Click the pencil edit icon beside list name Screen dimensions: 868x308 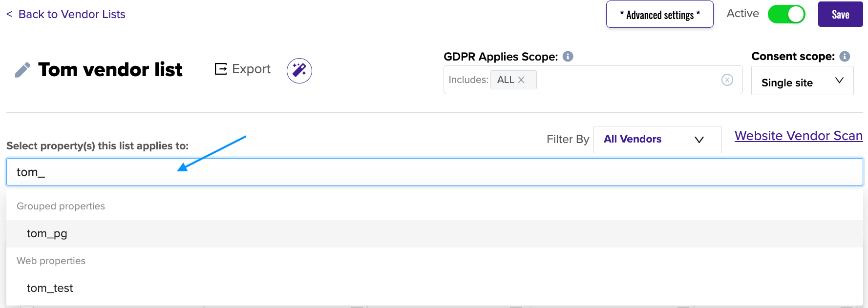coord(22,70)
